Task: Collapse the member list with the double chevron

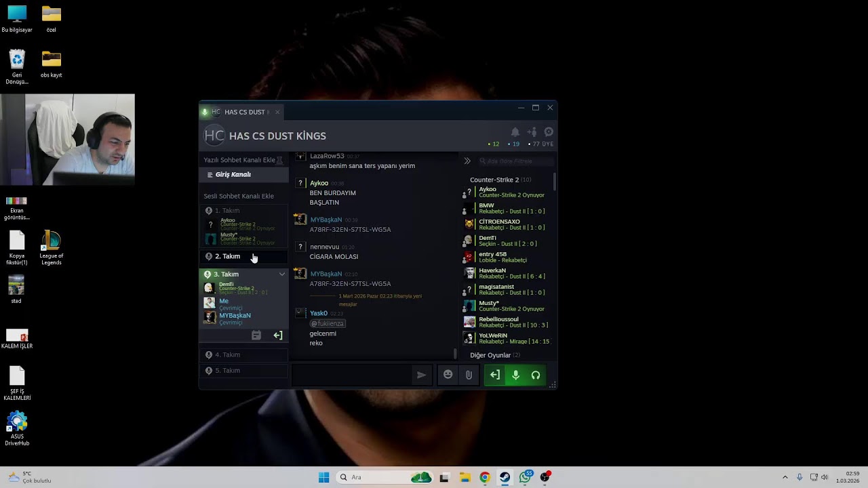Action: coord(467,161)
